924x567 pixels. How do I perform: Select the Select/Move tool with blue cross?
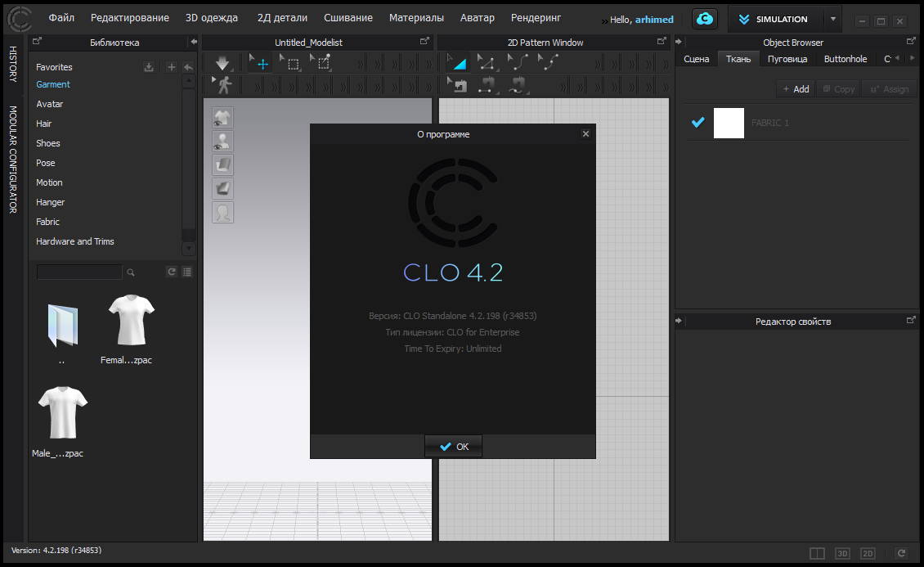coord(259,63)
